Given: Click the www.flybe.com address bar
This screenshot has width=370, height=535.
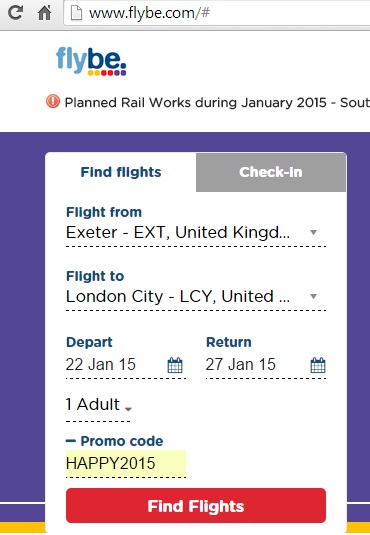Looking at the screenshot, I should 217,13.
